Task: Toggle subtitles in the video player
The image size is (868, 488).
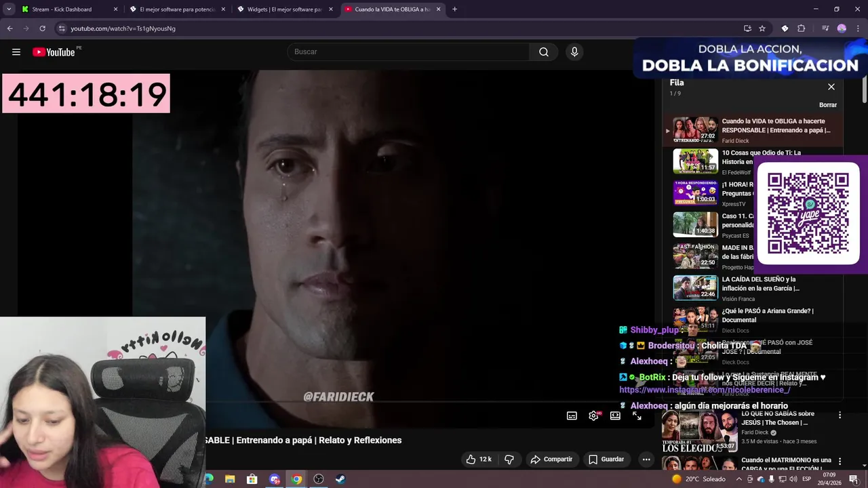Action: point(572,415)
